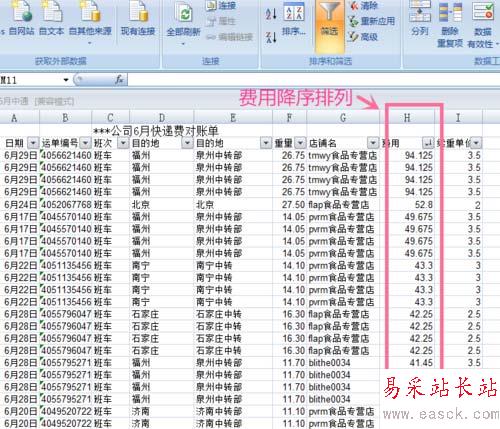Click the 编辑链接 (Edit Links) button

229,37
